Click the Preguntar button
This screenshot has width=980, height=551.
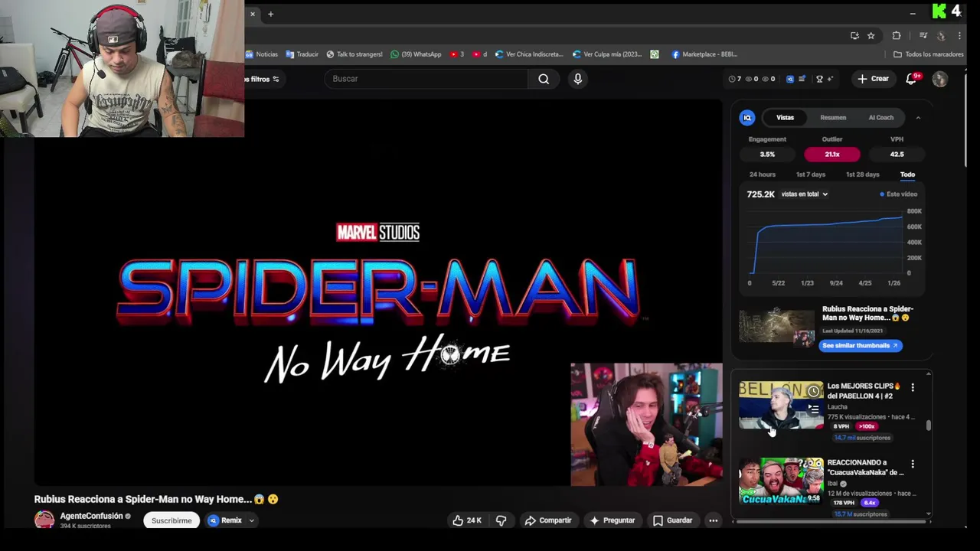[612, 520]
